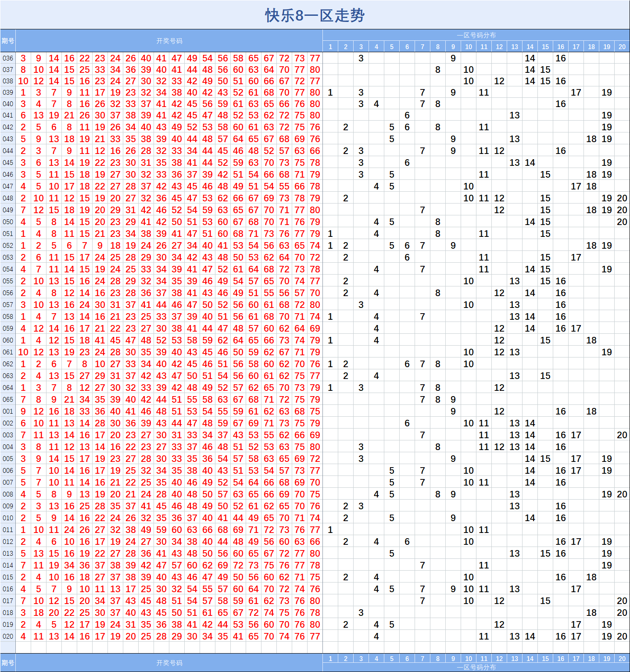Click drawn number 29 in row 049

(x=115, y=210)
